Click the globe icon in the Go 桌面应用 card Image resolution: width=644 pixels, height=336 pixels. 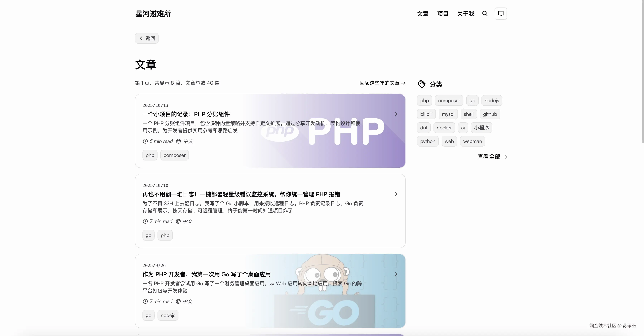click(178, 301)
